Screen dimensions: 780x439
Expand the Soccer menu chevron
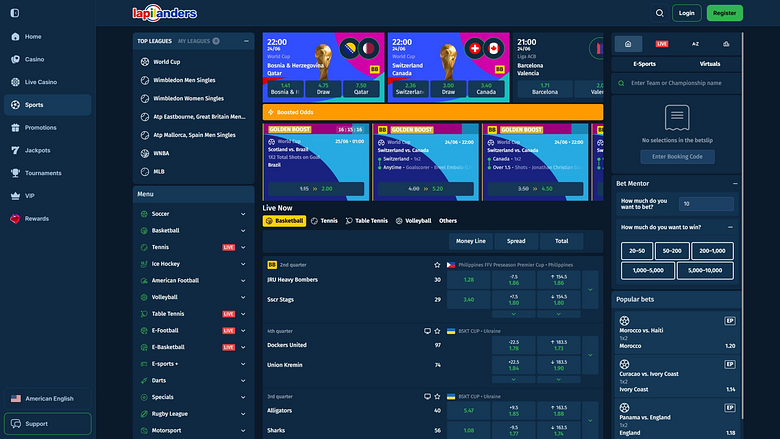(x=243, y=214)
